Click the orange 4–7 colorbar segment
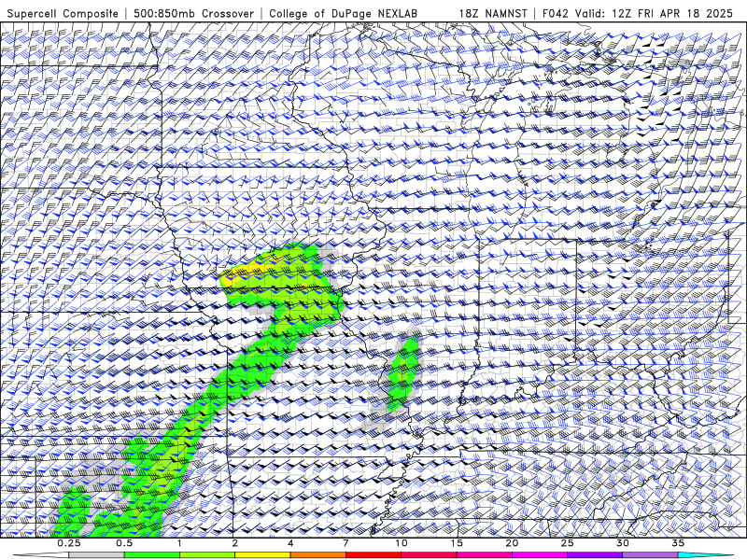The image size is (747, 560). 317,555
